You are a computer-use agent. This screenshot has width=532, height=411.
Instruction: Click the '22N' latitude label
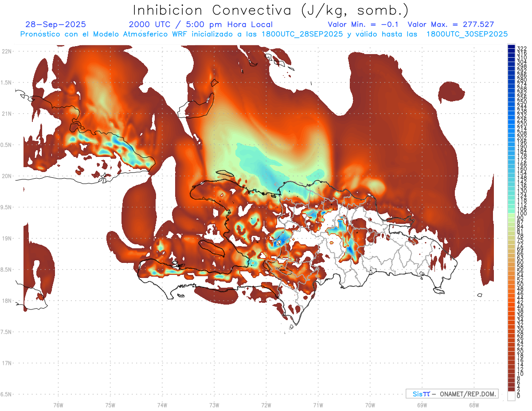7,51
